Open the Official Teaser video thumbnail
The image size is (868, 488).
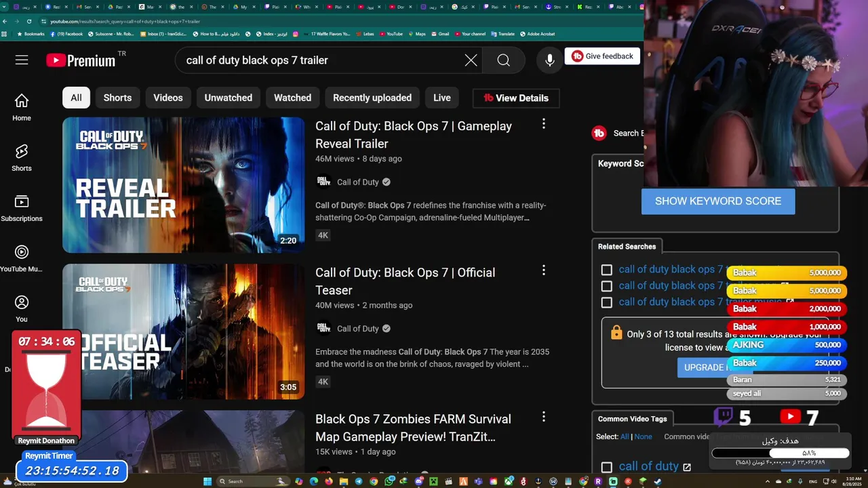(x=184, y=331)
